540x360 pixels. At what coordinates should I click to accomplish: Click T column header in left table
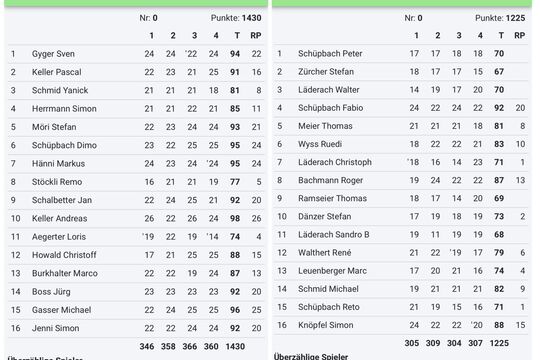[237, 35]
